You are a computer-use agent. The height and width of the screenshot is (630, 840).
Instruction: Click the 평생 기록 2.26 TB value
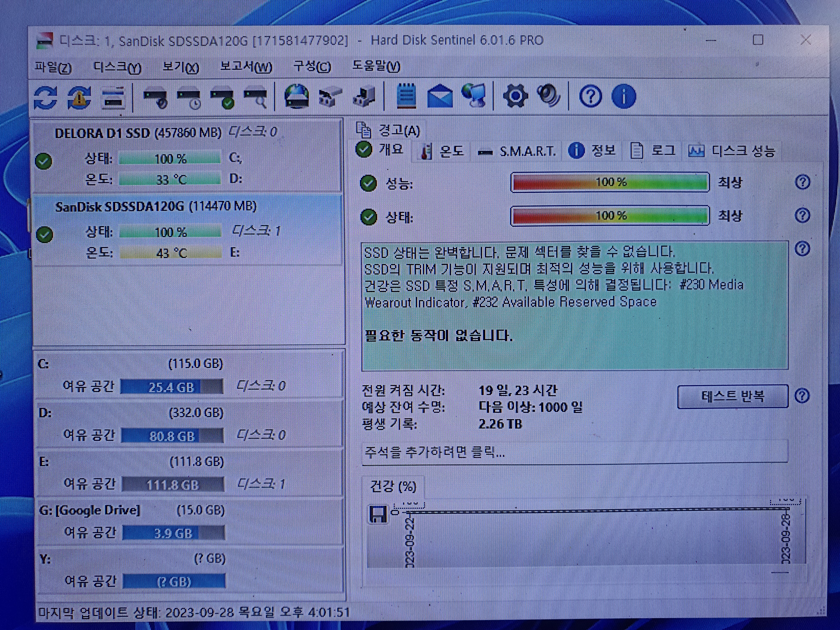[500, 424]
